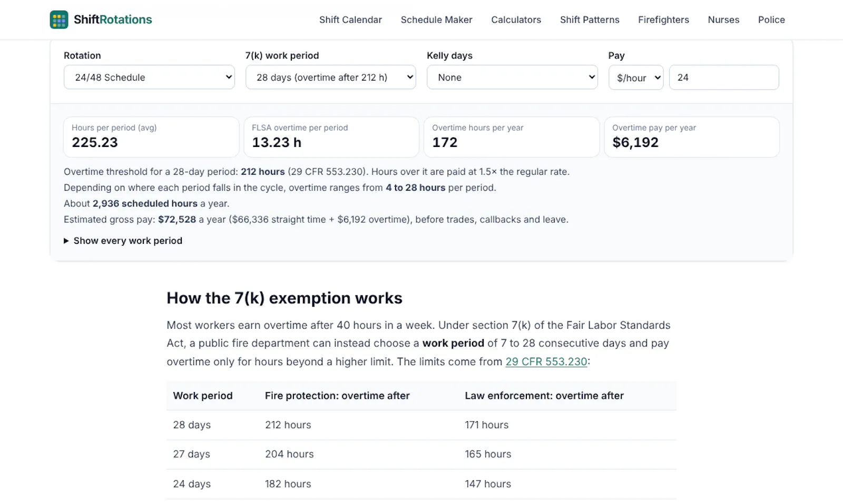Click the pay amount field showing 24
The height and width of the screenshot is (504, 843).
pyautogui.click(x=724, y=77)
